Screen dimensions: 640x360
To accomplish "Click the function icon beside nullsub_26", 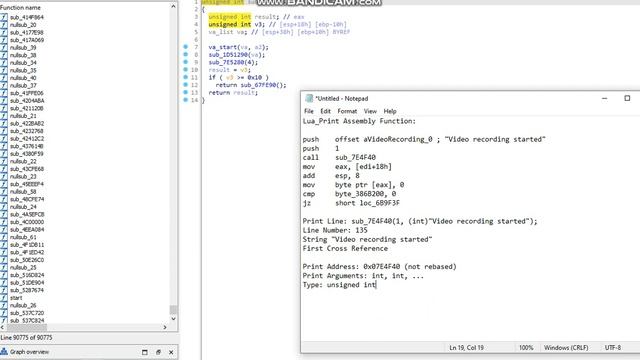I will (4, 305).
